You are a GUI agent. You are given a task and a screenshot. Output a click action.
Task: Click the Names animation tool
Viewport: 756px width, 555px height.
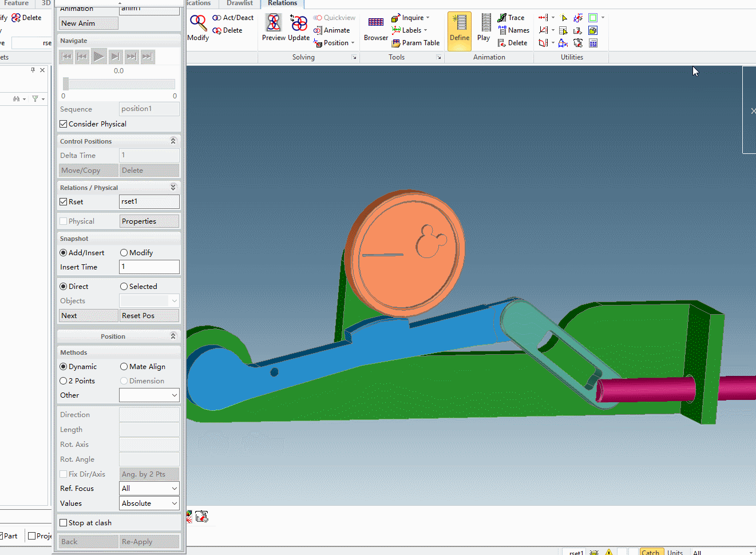coord(513,30)
